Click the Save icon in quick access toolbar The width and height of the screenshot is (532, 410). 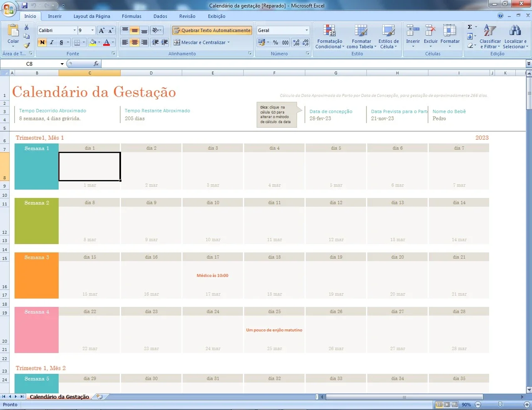(x=25, y=5)
